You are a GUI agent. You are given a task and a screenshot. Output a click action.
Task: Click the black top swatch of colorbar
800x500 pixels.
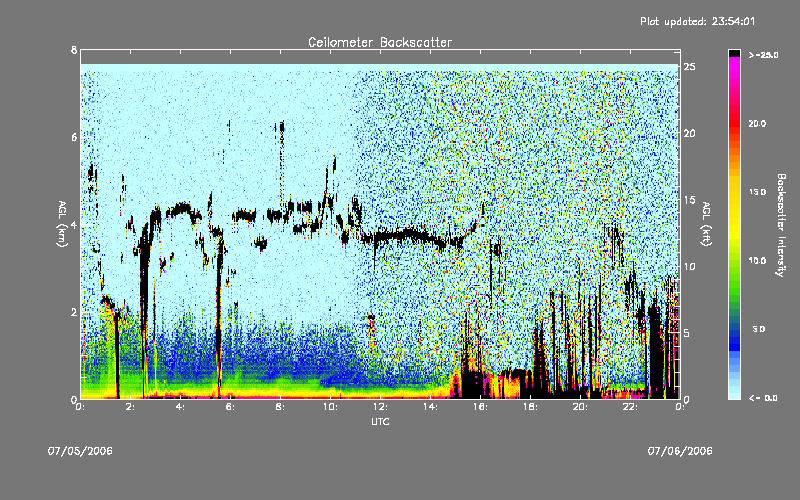734,53
